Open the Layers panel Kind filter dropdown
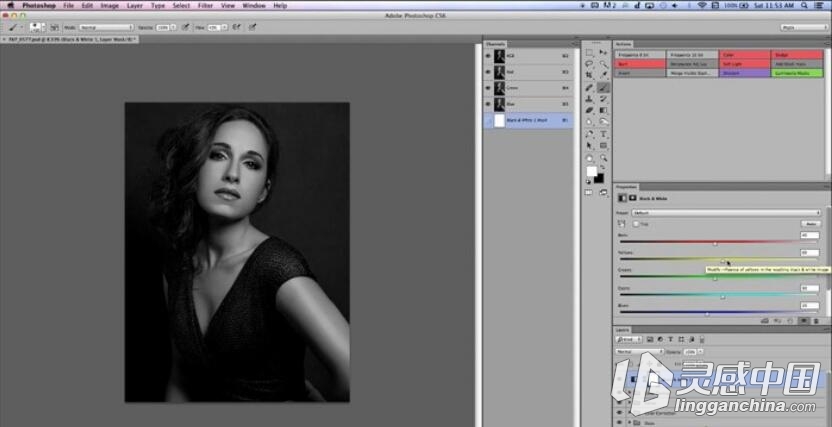Viewport: 832px width, 427px height. 629,339
